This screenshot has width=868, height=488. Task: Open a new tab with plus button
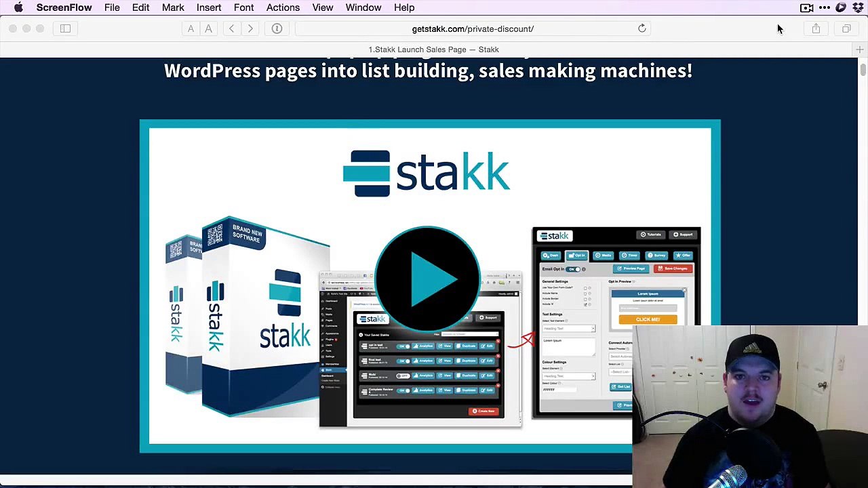pos(859,49)
